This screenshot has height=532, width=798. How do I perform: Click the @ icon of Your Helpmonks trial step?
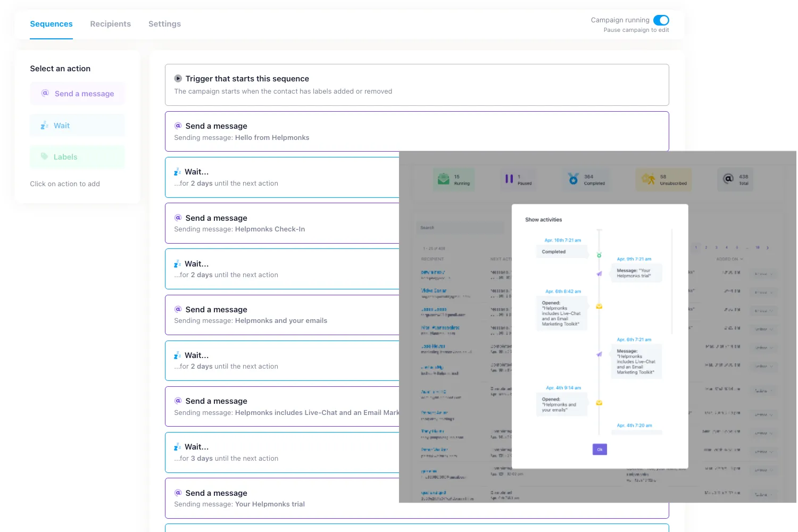click(178, 493)
